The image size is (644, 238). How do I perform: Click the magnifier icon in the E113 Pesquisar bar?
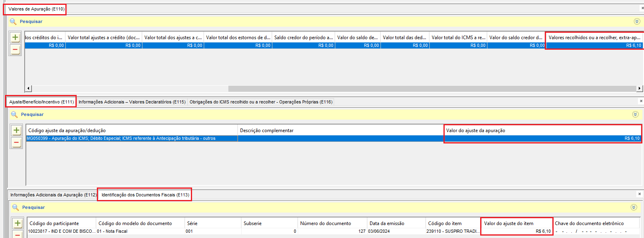click(15, 207)
